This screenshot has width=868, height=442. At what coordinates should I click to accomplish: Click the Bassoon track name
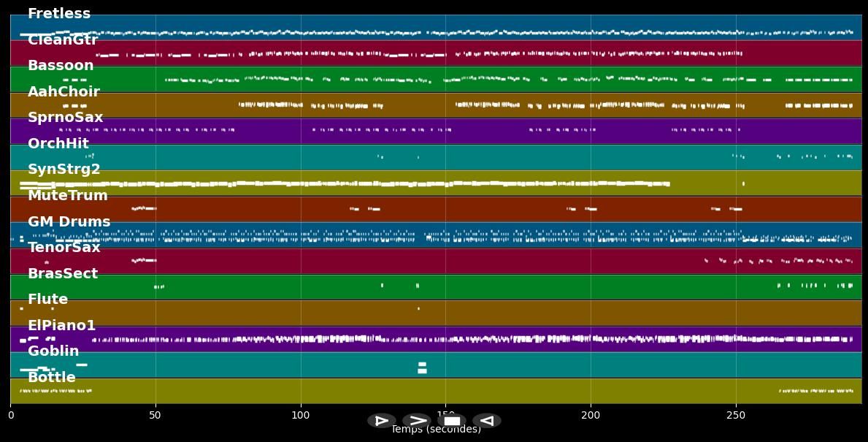tap(61, 66)
